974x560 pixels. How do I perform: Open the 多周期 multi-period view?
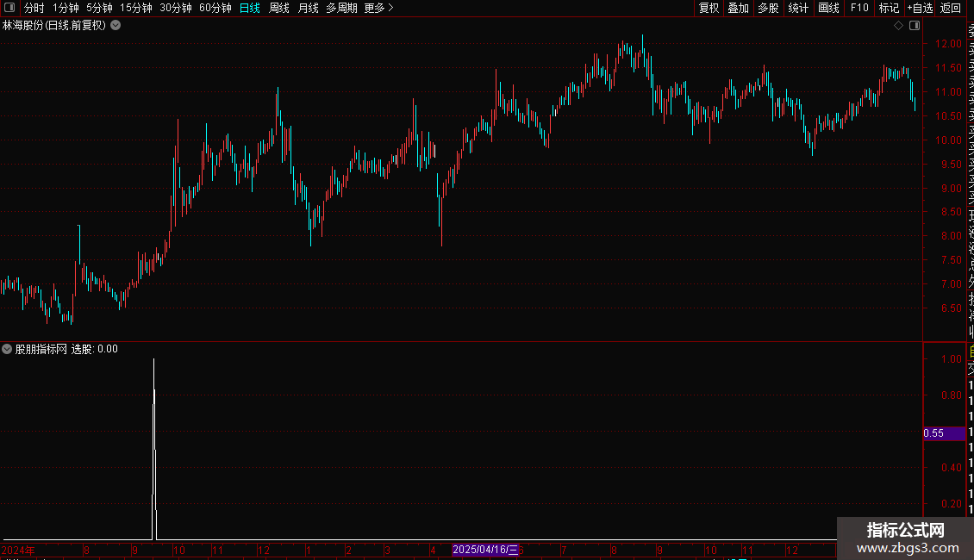pyautogui.click(x=341, y=8)
